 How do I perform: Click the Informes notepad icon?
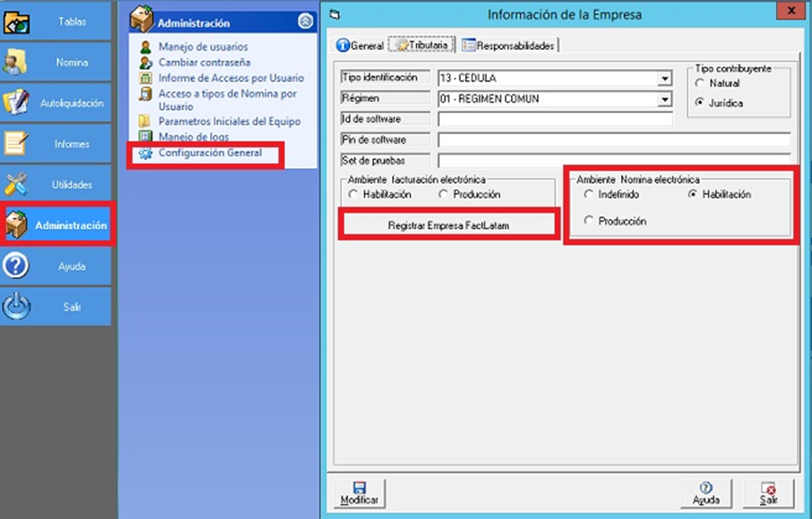(x=17, y=144)
